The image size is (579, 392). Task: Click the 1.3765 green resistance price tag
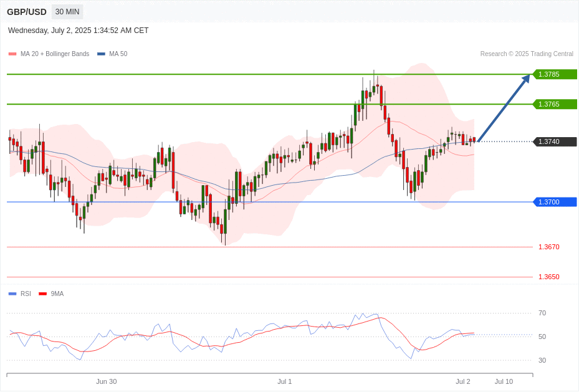tap(555, 104)
